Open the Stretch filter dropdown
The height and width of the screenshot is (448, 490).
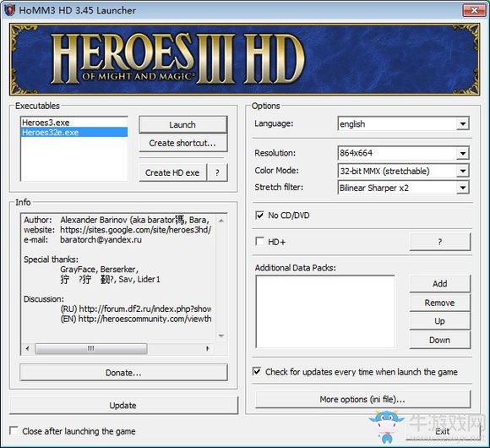point(463,188)
